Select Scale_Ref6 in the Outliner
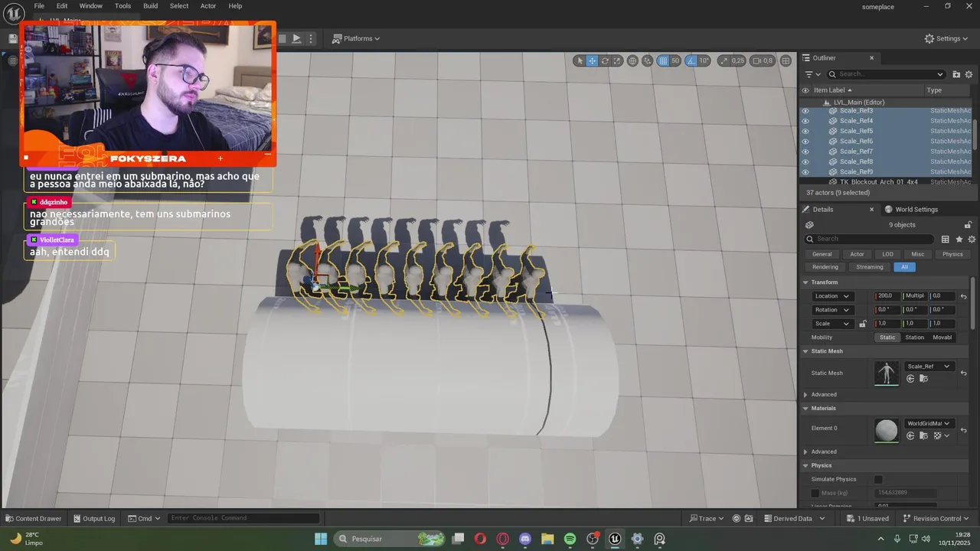Image resolution: width=980 pixels, height=551 pixels. (x=856, y=141)
